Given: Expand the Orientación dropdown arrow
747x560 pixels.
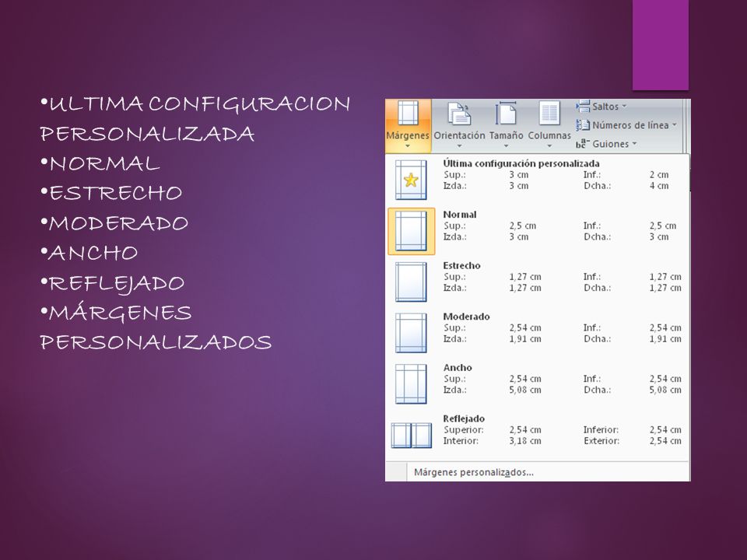Looking at the screenshot, I should tap(459, 146).
